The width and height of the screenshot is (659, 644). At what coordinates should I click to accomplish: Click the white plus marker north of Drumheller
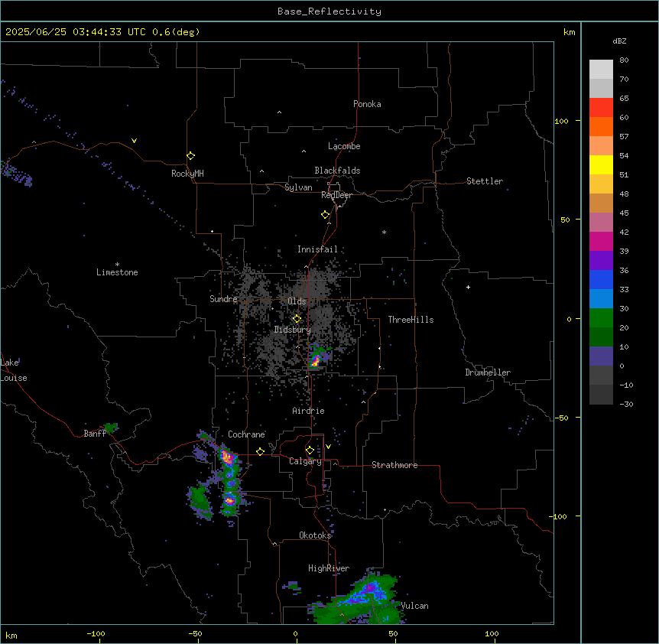tap(468, 287)
